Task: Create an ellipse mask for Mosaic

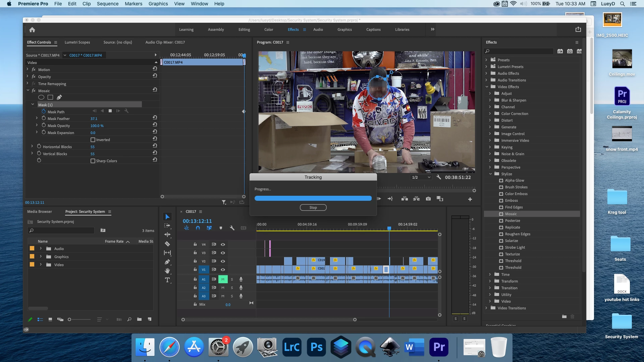Action: (41, 97)
